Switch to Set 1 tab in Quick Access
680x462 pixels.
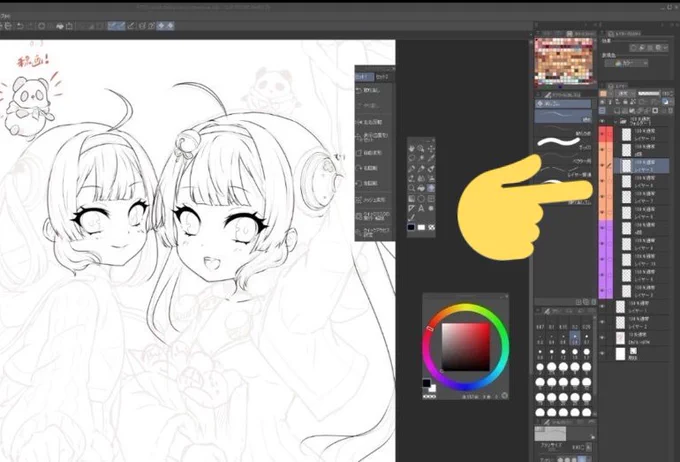click(x=364, y=77)
